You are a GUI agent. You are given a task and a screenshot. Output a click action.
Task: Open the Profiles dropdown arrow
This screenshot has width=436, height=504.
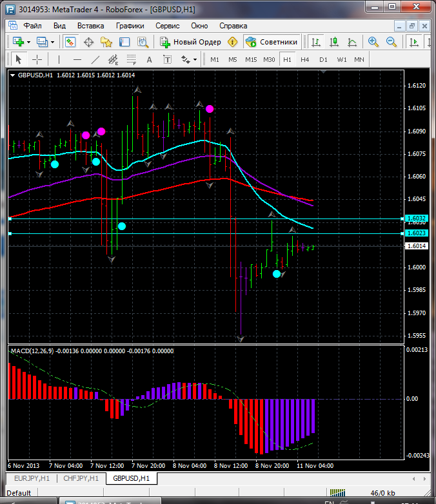(52, 42)
